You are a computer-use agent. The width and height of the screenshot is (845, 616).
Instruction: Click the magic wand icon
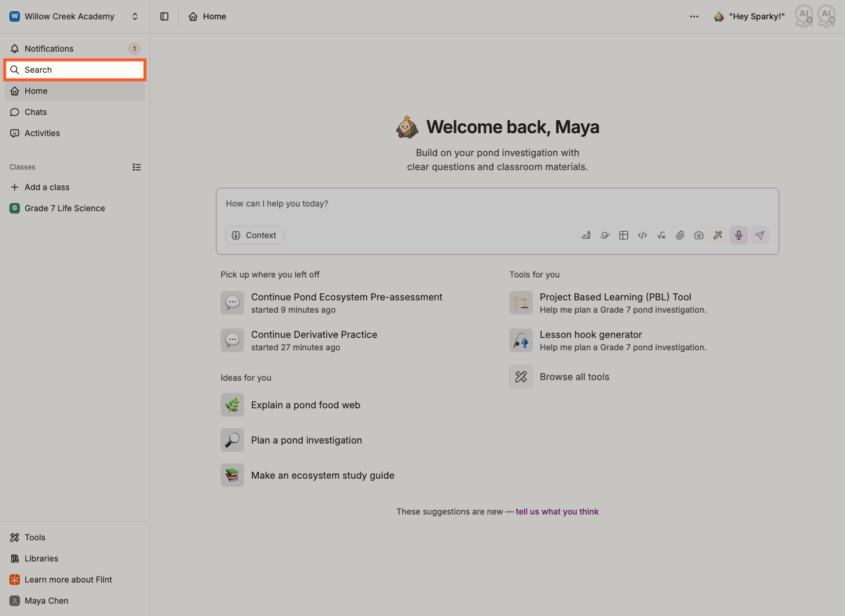[718, 235]
